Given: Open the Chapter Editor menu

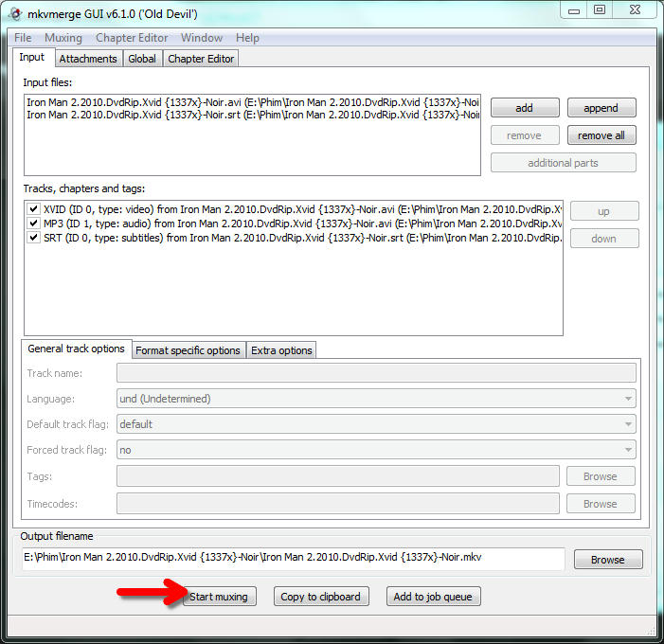Looking at the screenshot, I should pyautogui.click(x=132, y=38).
